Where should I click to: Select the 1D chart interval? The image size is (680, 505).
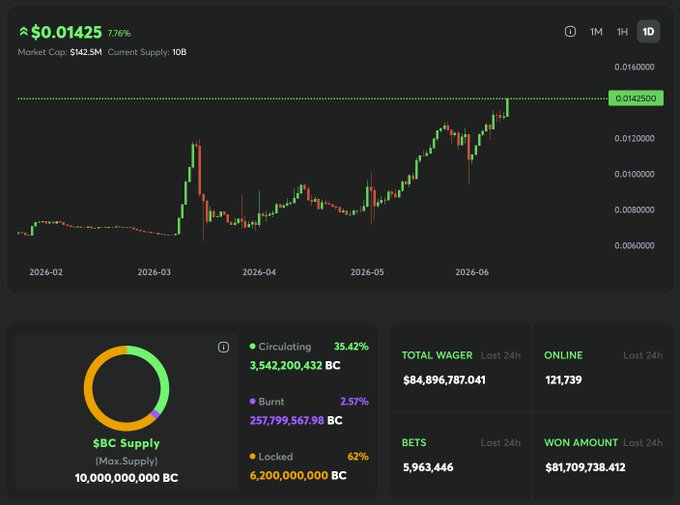[648, 31]
